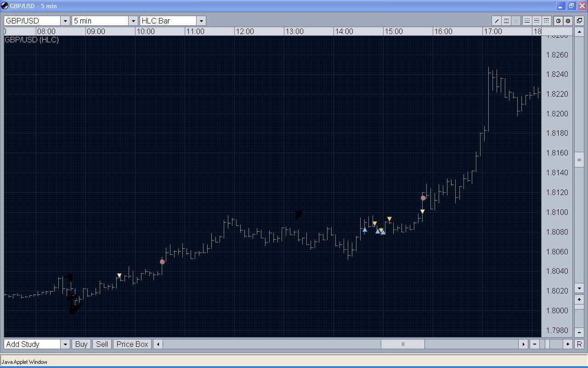Select the line style with bottom solid line

click(x=527, y=21)
